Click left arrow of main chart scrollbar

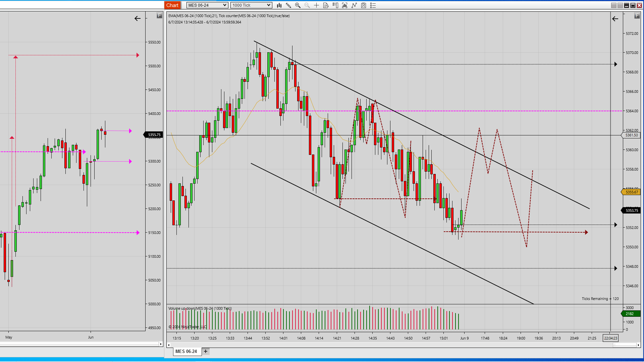(169, 345)
